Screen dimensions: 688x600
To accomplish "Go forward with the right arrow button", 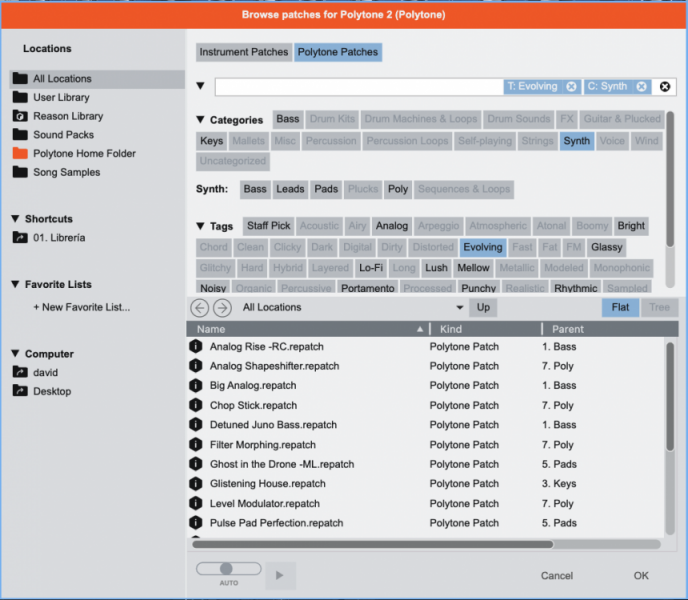I will [222, 308].
